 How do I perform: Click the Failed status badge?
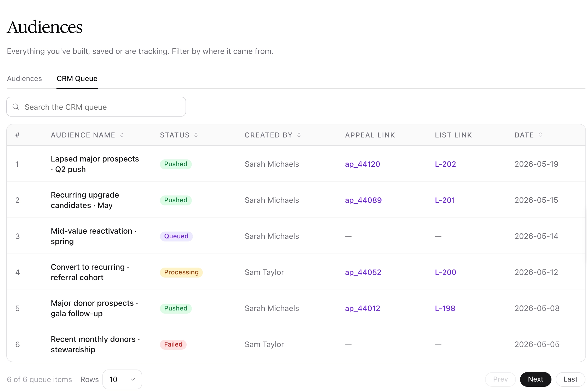pos(173,344)
